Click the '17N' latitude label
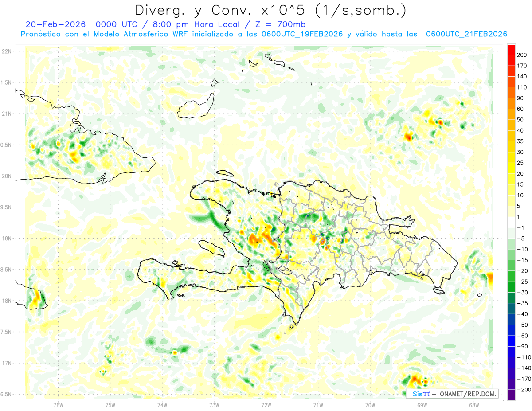532x411 pixels. 6,363
